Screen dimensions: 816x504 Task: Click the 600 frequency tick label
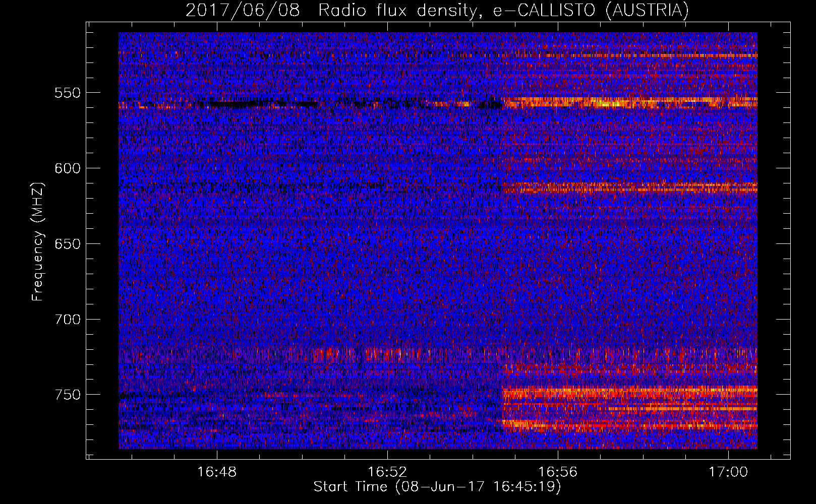point(68,168)
